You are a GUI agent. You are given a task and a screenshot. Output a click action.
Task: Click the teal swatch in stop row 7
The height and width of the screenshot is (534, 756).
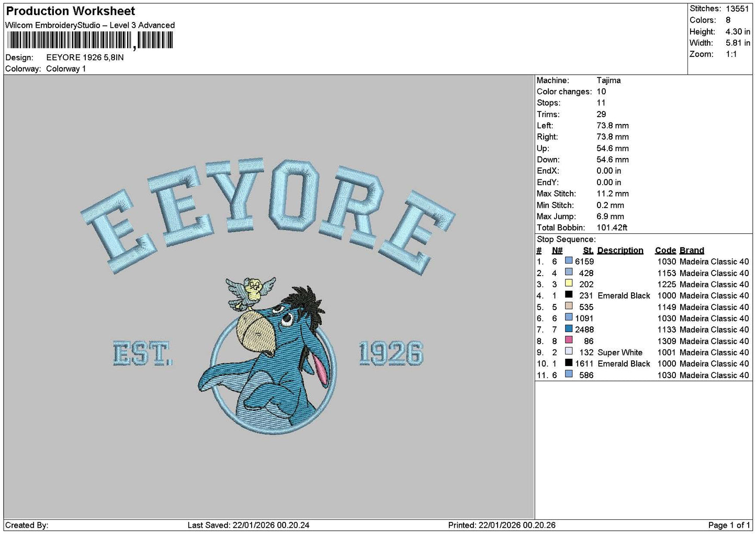[x=569, y=328]
